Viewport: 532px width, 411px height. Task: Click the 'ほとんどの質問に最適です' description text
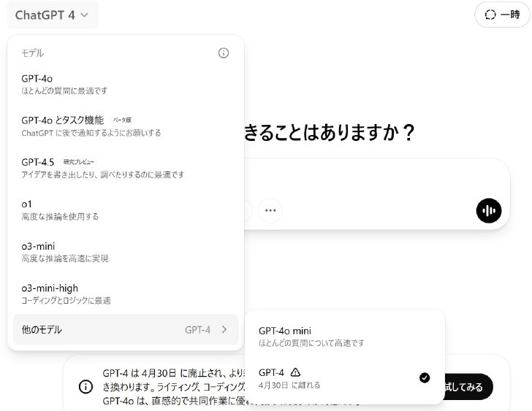tap(64, 91)
